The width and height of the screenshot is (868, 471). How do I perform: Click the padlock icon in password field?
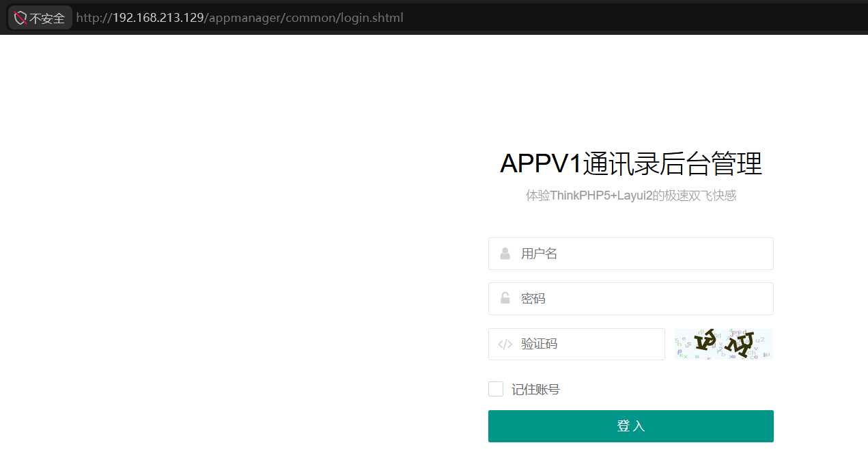tap(505, 298)
